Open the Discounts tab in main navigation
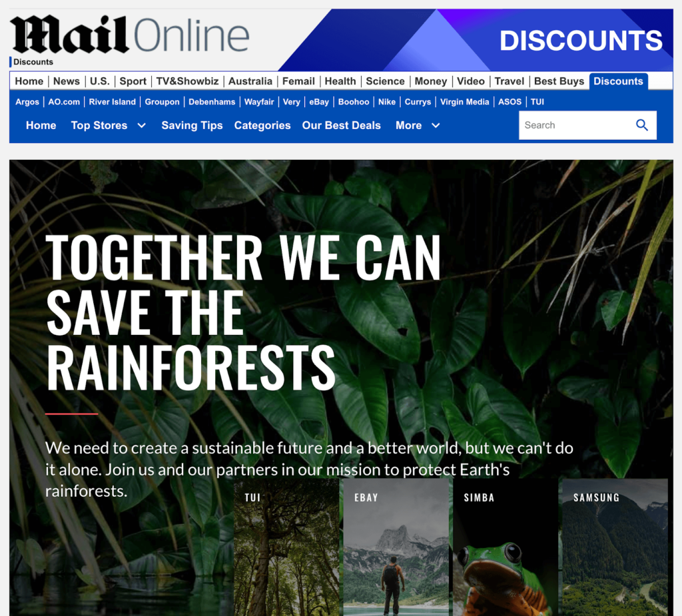The image size is (682, 616). tap(618, 81)
